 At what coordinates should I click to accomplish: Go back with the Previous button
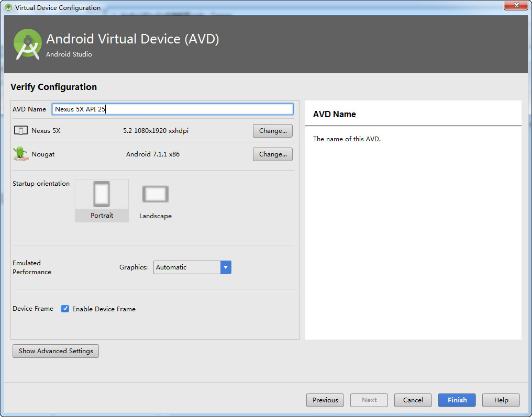325,400
